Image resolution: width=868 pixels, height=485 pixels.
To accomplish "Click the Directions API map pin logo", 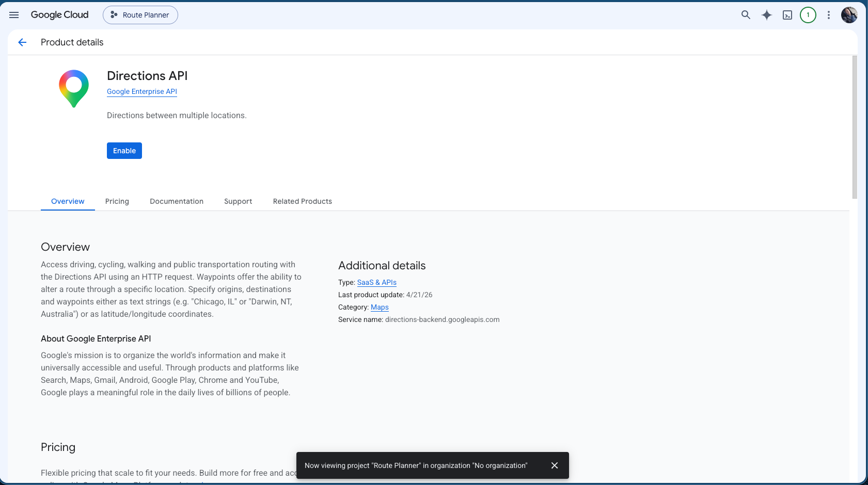I will click(74, 89).
